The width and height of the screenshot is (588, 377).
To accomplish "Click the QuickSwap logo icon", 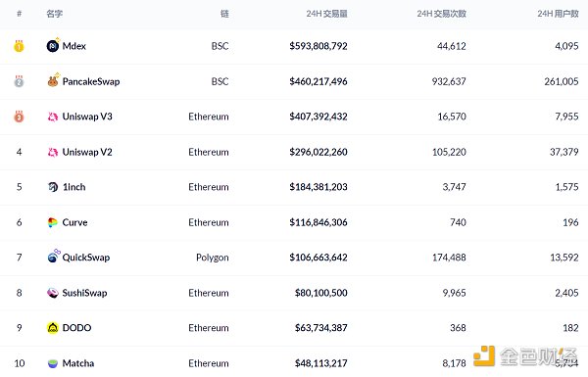I will (x=53, y=258).
